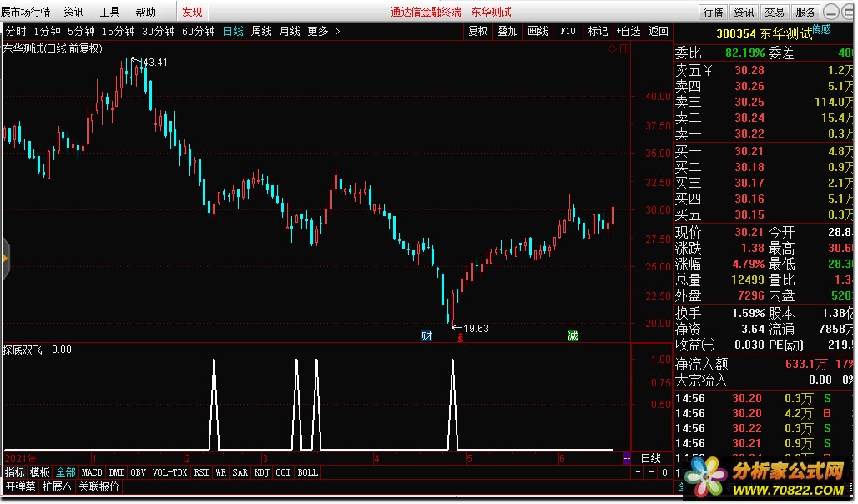Viewport: 858px width, 504px height.
Task: Apply the CCI indicator
Action: tap(283, 472)
